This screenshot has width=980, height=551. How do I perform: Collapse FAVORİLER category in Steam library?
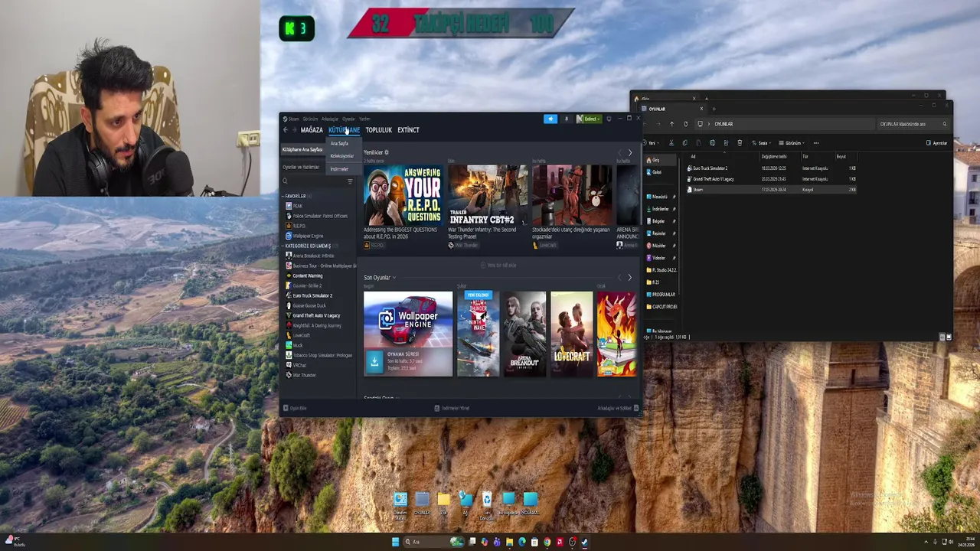pyautogui.click(x=283, y=197)
